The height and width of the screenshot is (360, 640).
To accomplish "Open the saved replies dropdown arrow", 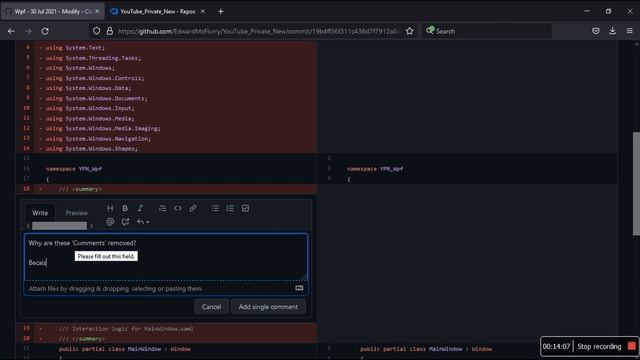I will point(143,222).
